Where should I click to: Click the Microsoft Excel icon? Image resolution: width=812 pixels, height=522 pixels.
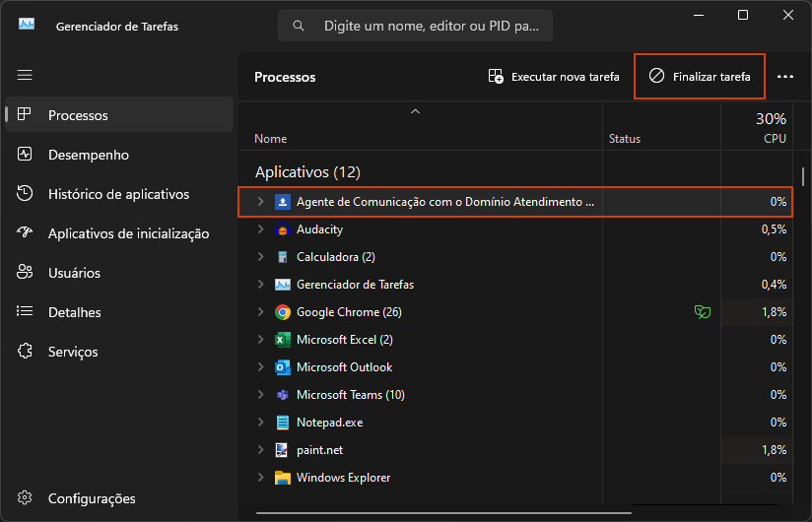tap(282, 340)
